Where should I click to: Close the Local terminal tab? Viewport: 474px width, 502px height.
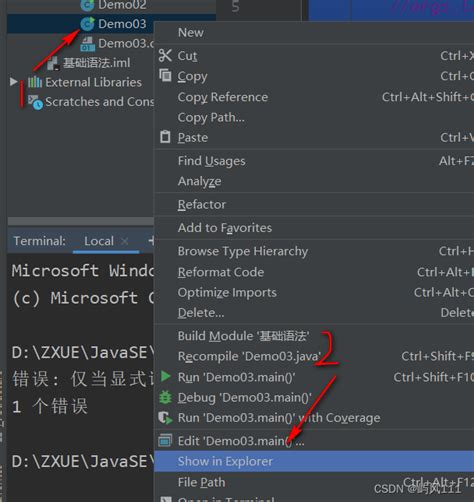tap(125, 241)
